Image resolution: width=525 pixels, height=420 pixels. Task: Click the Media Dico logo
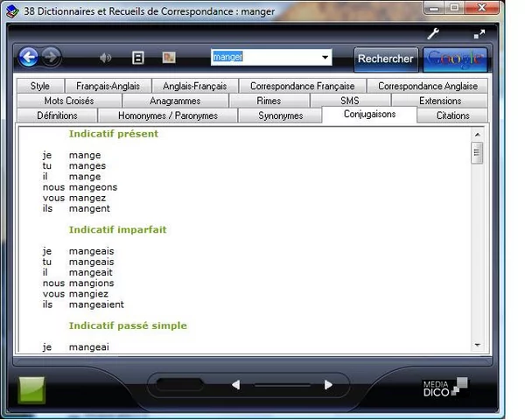point(444,387)
